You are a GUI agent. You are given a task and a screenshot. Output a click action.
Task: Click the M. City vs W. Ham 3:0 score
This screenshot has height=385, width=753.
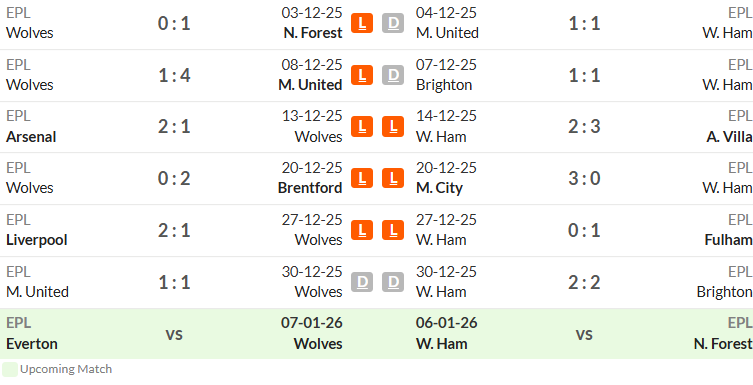tap(584, 179)
